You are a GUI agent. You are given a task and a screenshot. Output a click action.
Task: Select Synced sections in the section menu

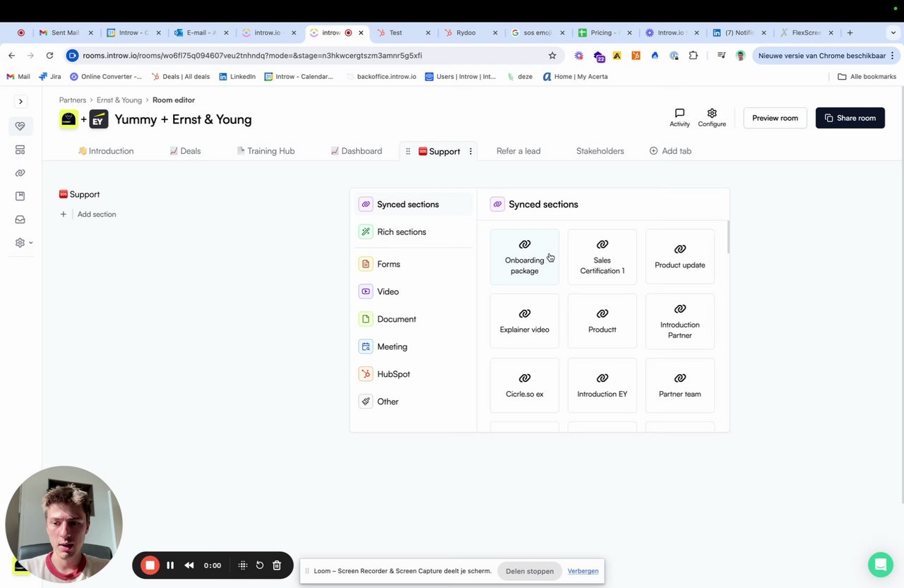click(x=414, y=204)
